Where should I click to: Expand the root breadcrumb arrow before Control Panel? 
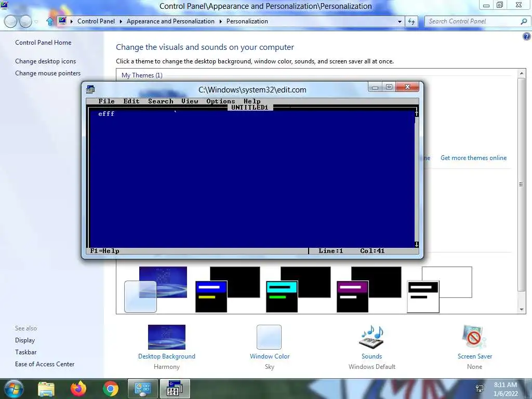point(72,21)
